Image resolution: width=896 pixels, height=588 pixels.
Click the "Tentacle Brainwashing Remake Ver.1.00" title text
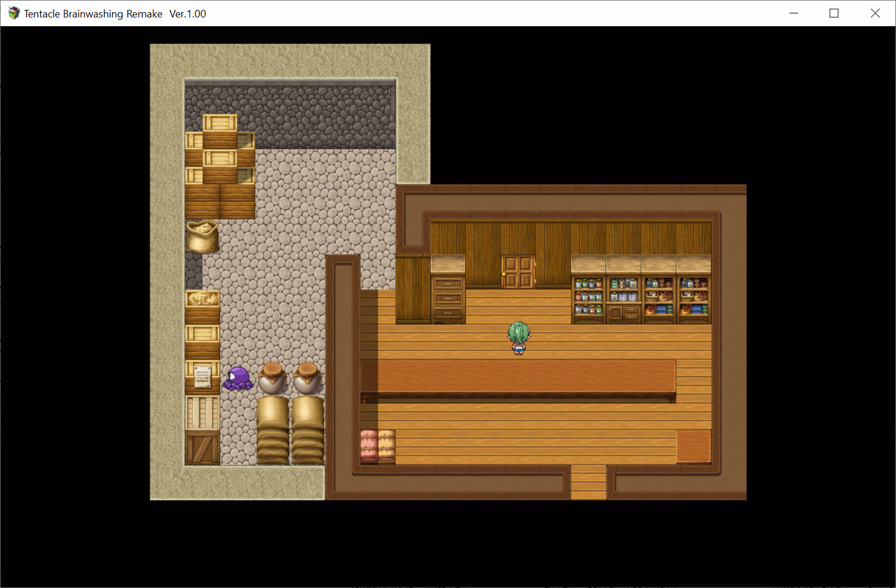point(115,13)
